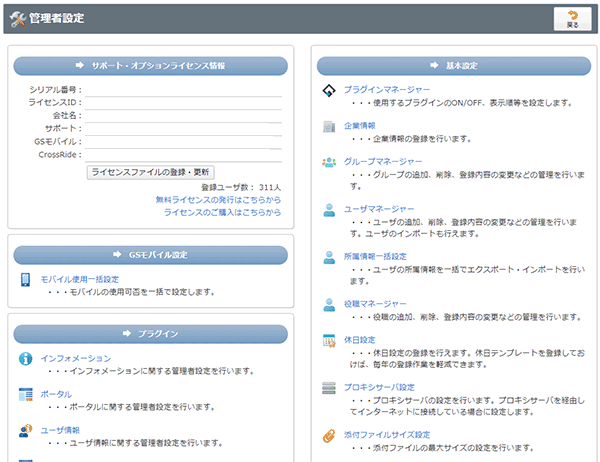Open 役職マネージャー link
The height and width of the screenshot is (462, 600).
click(x=375, y=304)
